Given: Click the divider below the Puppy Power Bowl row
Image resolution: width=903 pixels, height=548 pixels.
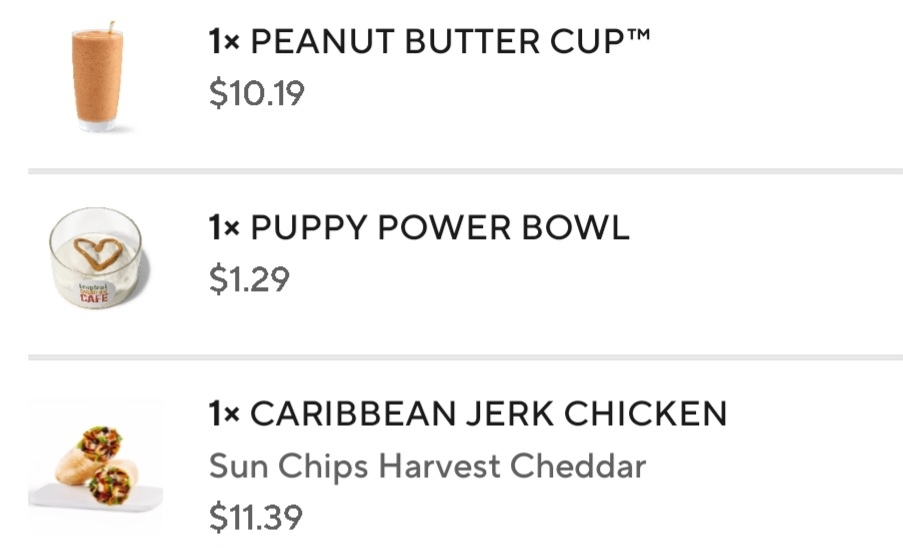Looking at the screenshot, I should click(465, 357).
